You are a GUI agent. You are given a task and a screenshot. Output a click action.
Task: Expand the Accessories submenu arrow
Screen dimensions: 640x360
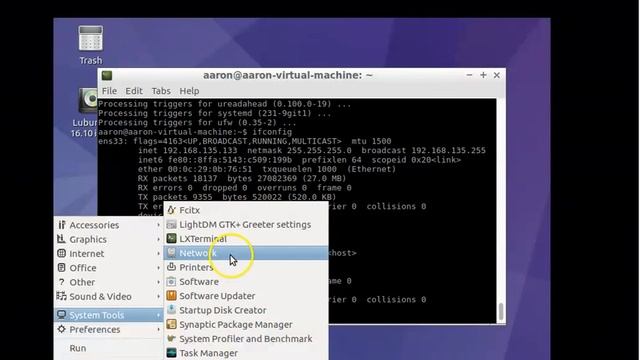pos(158,225)
